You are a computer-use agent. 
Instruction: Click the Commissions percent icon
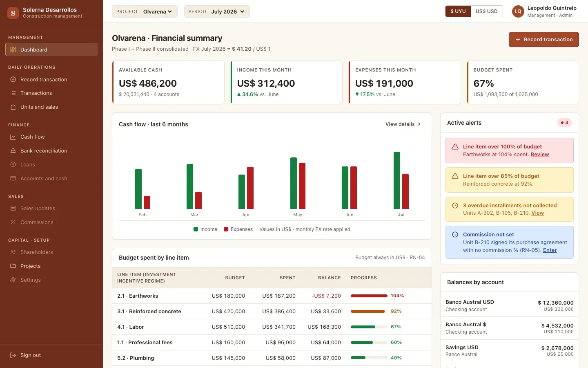pos(13,222)
